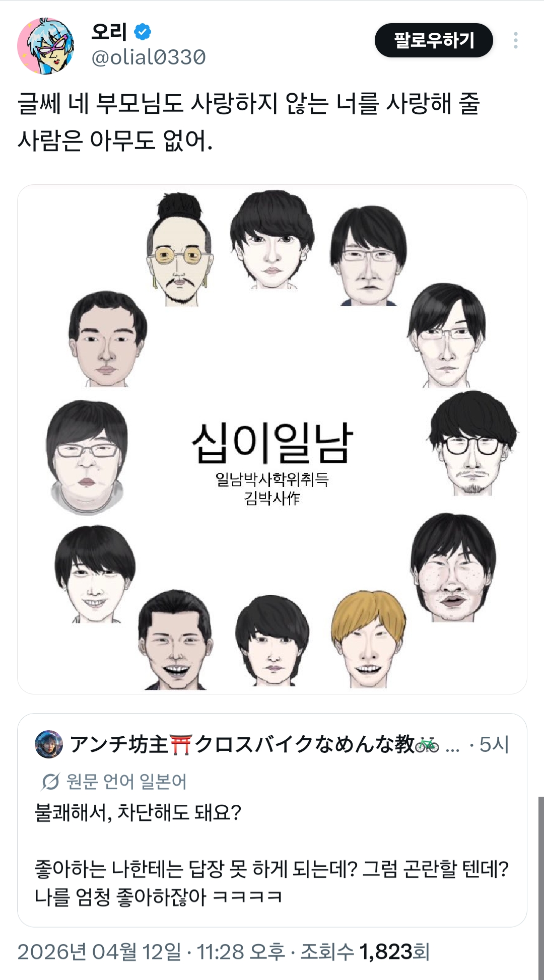Click the bicycle emoji in quoted author name
Image resolution: width=544 pixels, height=980 pixels.
(427, 744)
